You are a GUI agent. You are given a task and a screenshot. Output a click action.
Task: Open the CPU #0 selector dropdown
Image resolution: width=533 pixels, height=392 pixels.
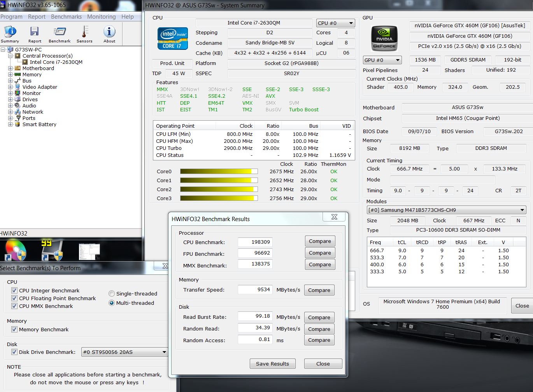[x=335, y=23]
